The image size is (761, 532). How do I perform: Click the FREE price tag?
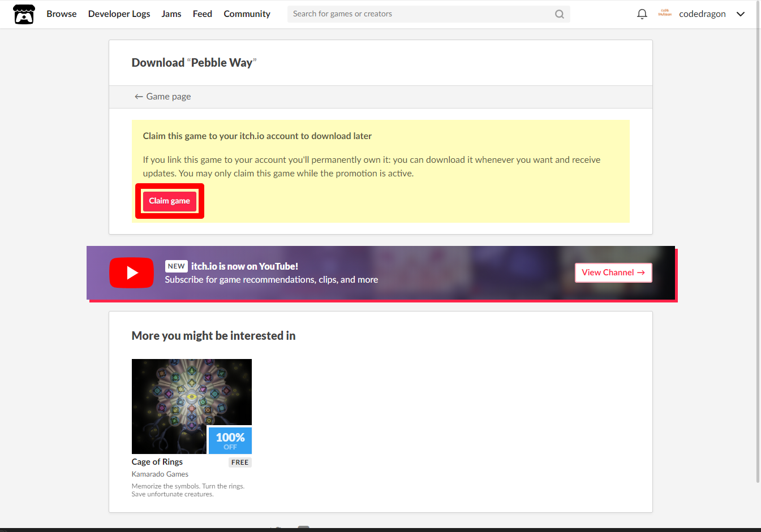coord(240,462)
